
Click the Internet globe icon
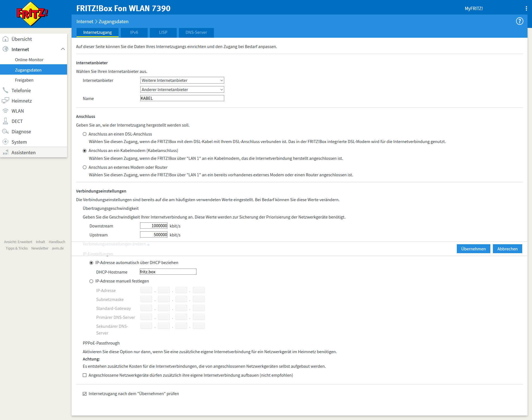5,49
